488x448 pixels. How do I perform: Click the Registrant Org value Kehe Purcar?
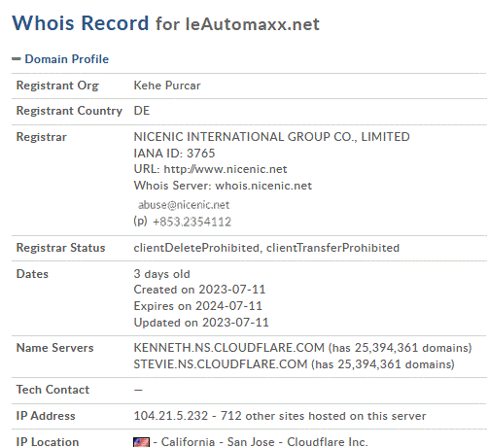tap(167, 86)
